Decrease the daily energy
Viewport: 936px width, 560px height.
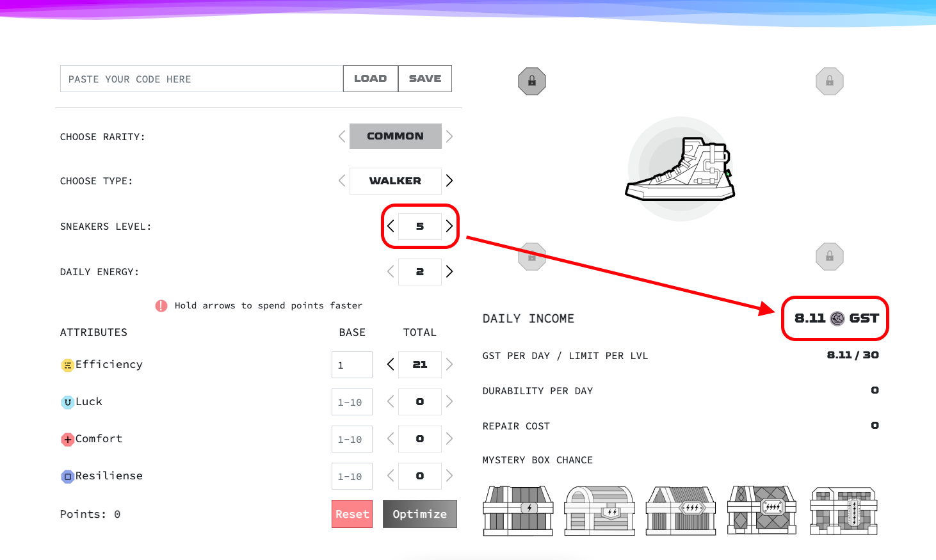pos(391,271)
